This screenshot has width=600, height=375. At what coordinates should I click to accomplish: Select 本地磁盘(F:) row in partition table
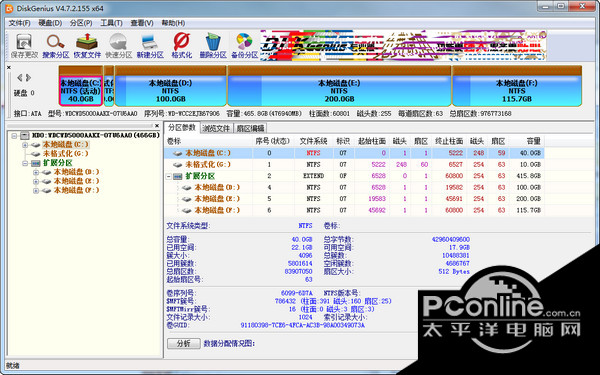point(354,210)
